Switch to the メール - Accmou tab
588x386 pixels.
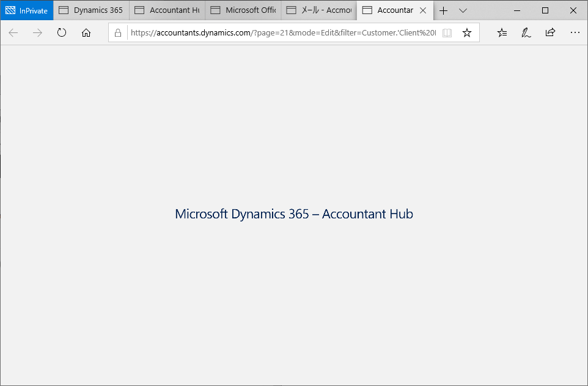319,10
